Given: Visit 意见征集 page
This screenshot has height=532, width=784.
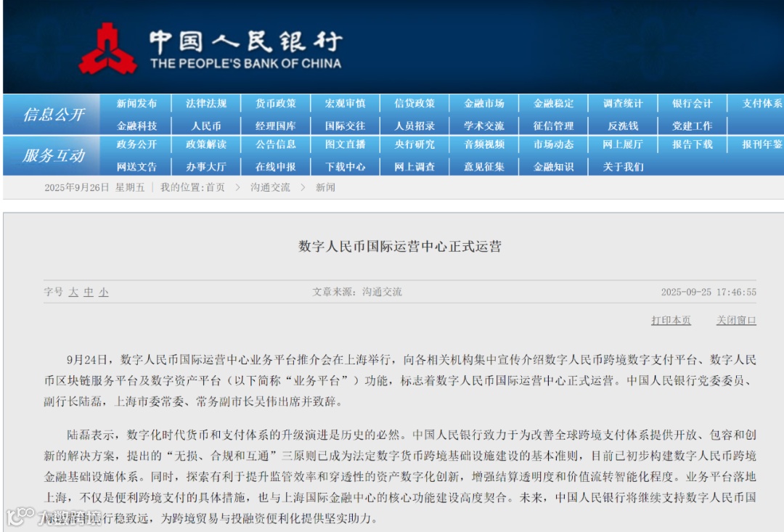Looking at the screenshot, I should click(x=484, y=167).
